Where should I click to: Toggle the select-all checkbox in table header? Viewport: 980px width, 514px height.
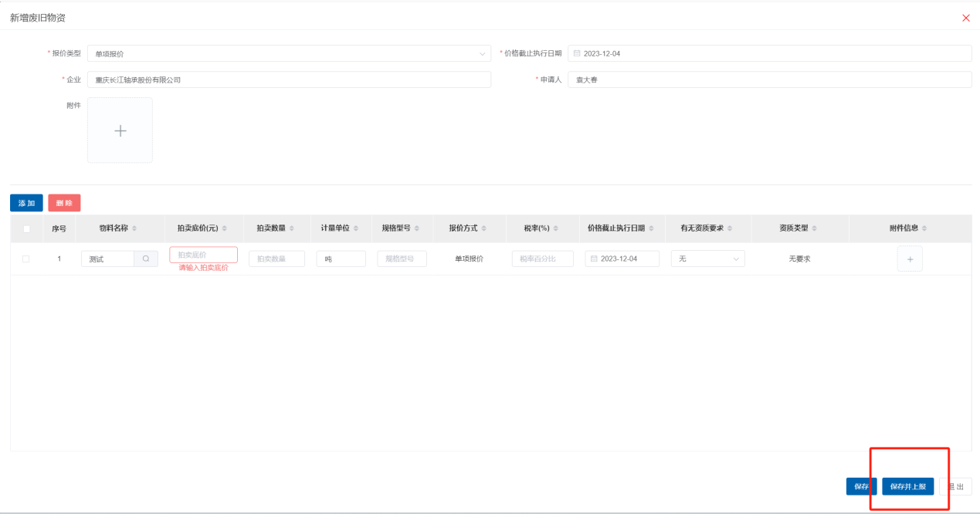pos(26,228)
